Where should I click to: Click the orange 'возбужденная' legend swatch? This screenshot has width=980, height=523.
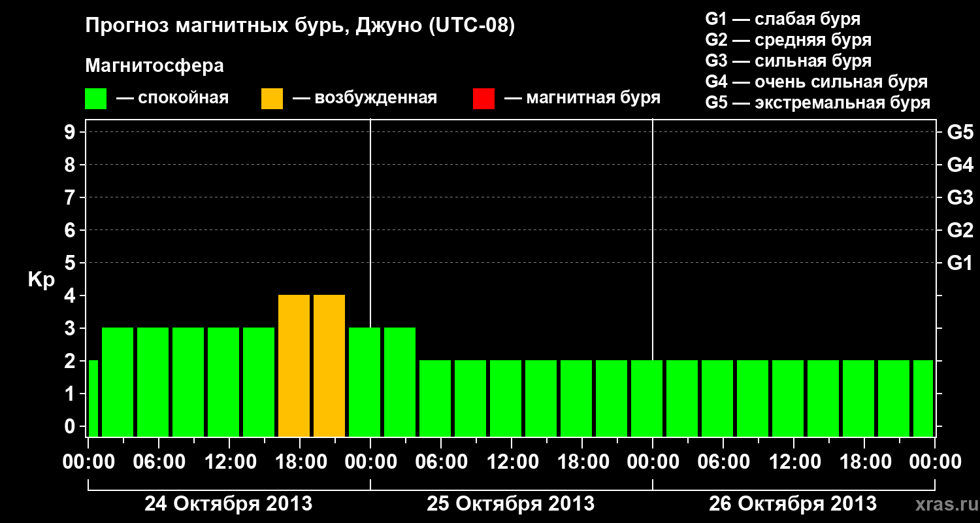(272, 99)
